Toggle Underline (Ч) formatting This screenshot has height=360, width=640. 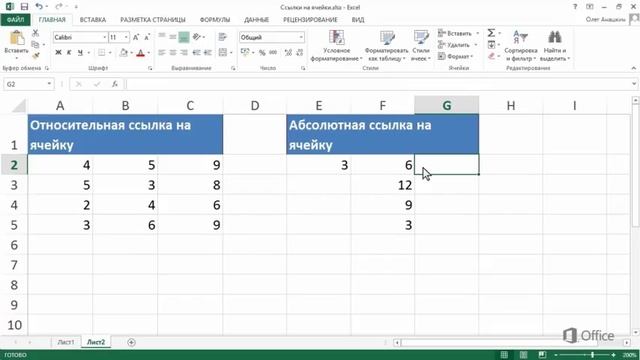[80, 53]
